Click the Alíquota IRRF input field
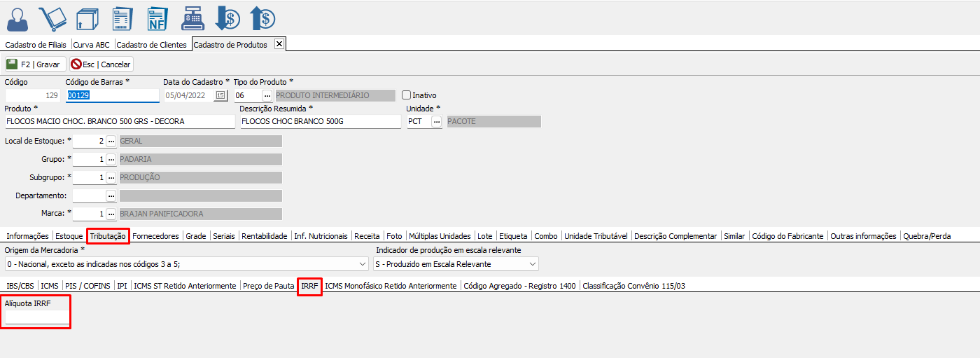The height and width of the screenshot is (358, 980). tap(37, 317)
